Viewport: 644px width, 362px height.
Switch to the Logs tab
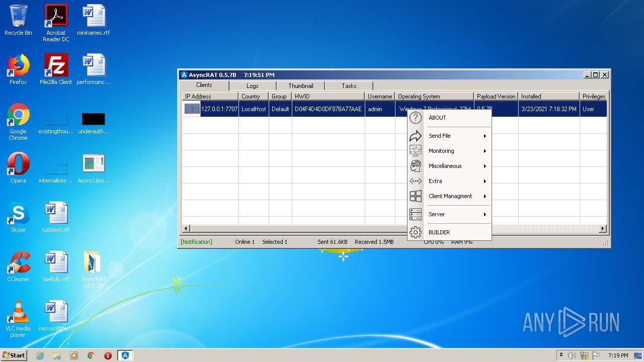point(253,86)
